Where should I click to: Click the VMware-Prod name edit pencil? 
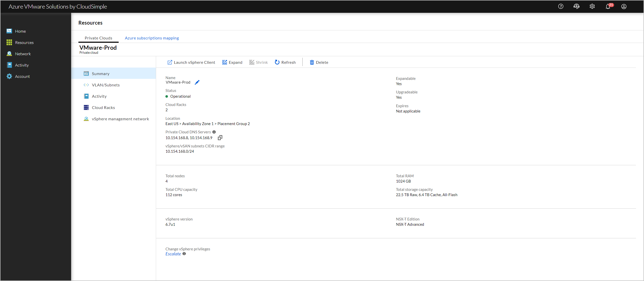click(198, 82)
